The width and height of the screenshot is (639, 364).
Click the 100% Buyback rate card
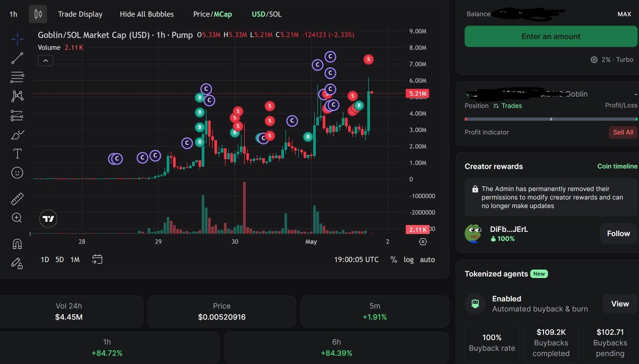492,343
